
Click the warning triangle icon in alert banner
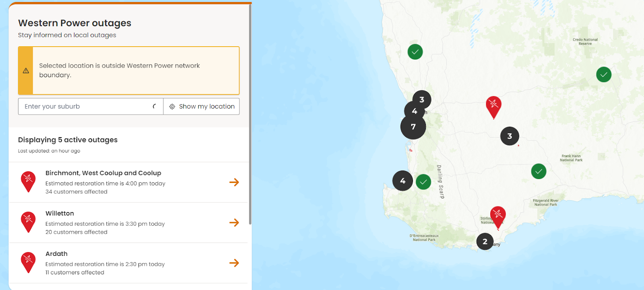(x=26, y=71)
